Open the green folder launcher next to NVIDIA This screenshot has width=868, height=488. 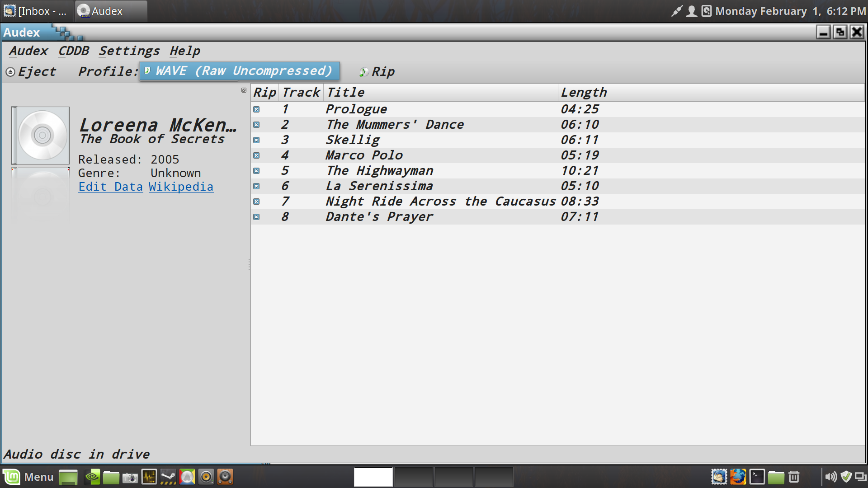coord(111,477)
